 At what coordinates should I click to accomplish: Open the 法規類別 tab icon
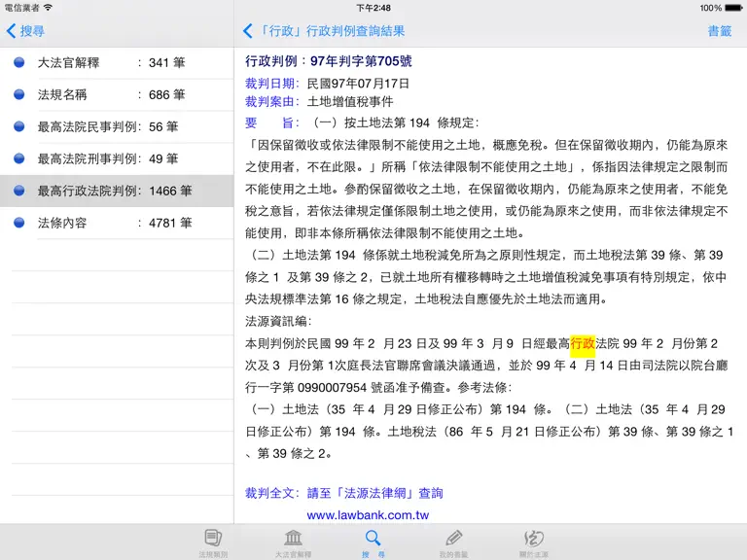pyautogui.click(x=213, y=538)
